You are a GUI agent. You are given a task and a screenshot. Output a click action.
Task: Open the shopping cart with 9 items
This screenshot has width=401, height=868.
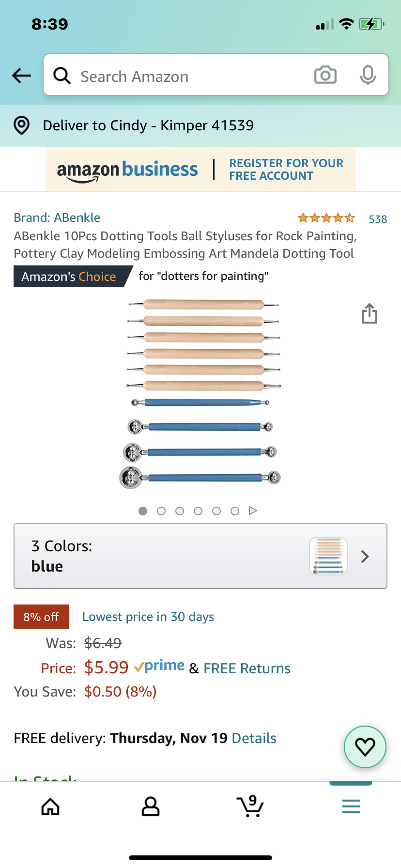250,806
